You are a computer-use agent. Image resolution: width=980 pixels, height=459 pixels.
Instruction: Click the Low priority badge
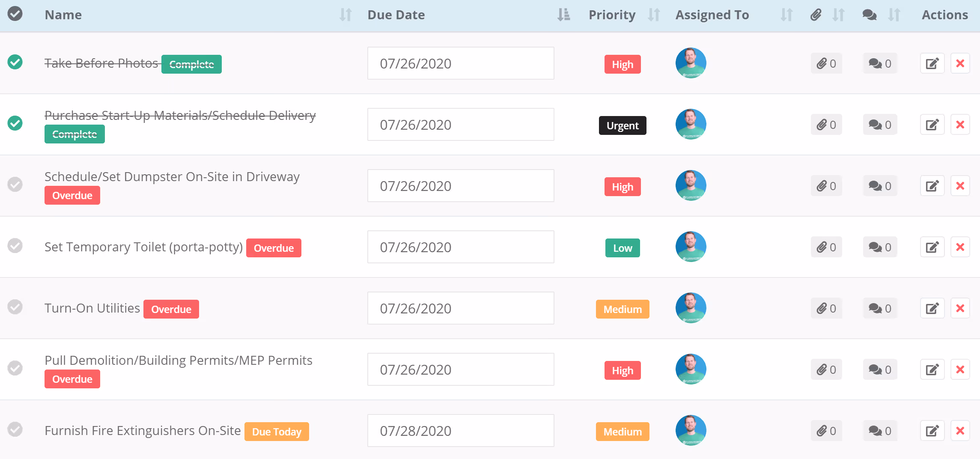(x=623, y=248)
